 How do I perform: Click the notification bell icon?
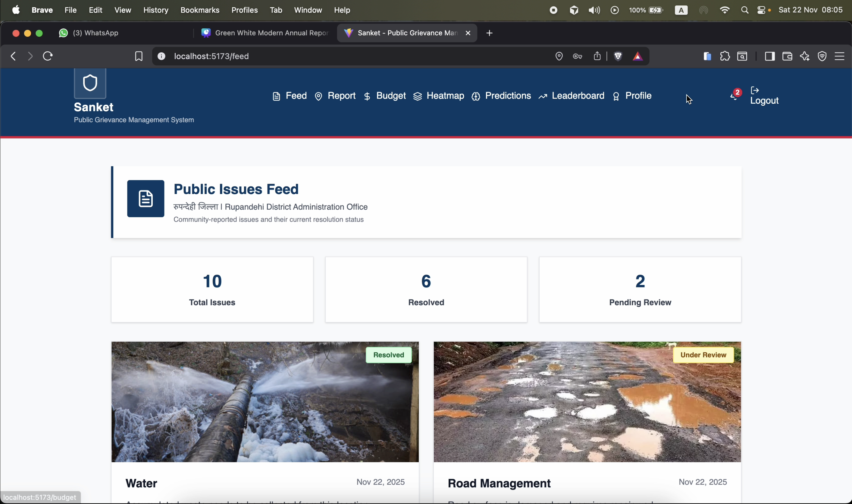(734, 96)
